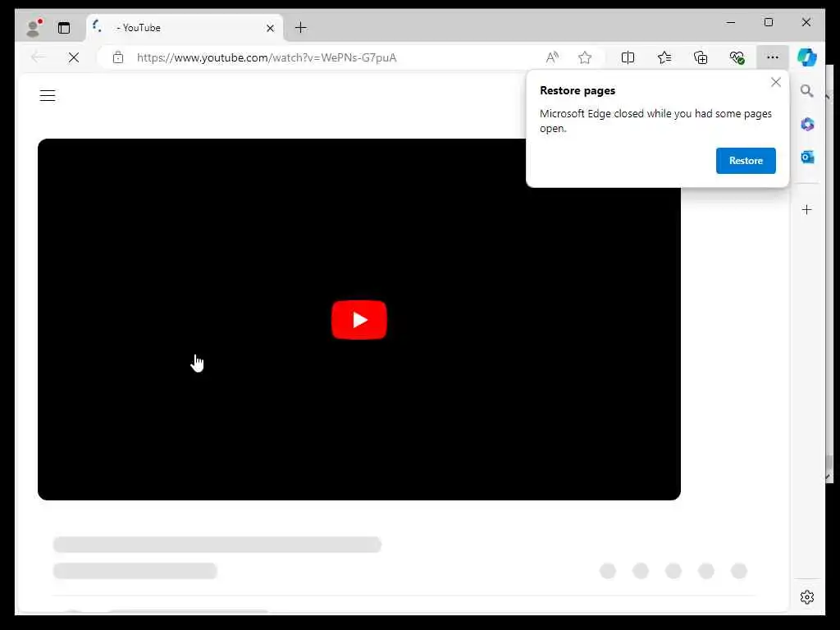The image size is (840, 630).
Task: Open the tab actions menu icon
Action: coord(64,28)
